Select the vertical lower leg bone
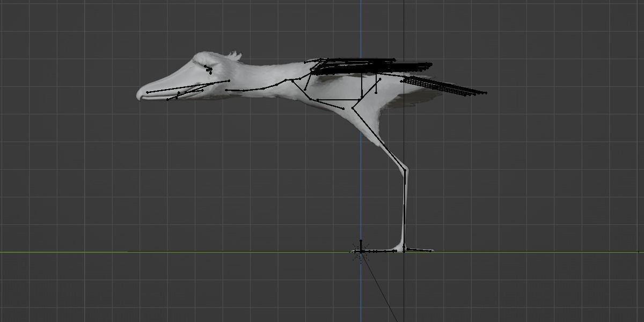The width and height of the screenshot is (644, 322). click(x=405, y=210)
